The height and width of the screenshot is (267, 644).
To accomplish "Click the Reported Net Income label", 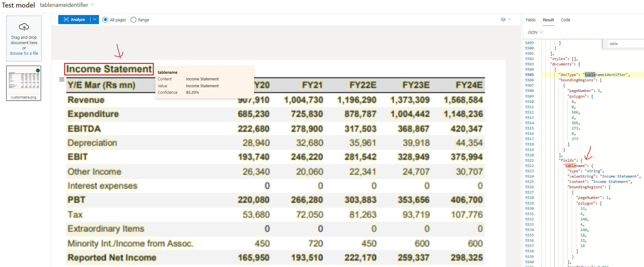I will point(112,258).
